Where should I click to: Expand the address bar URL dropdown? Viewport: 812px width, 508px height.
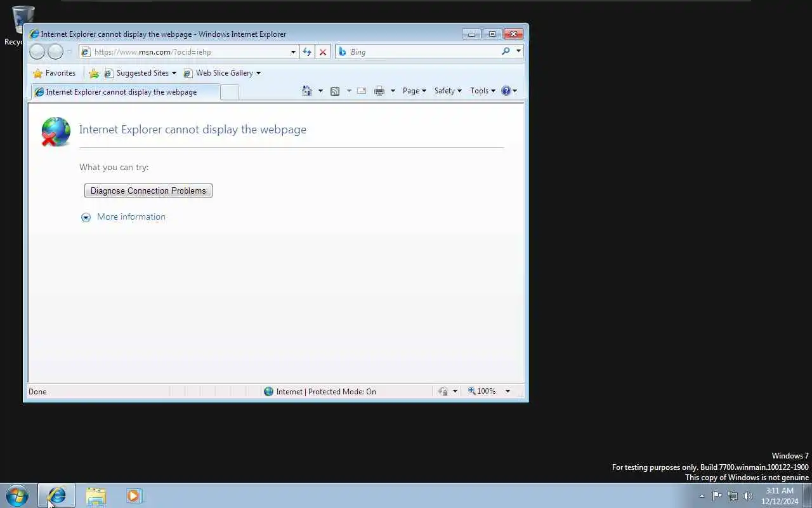pos(293,52)
